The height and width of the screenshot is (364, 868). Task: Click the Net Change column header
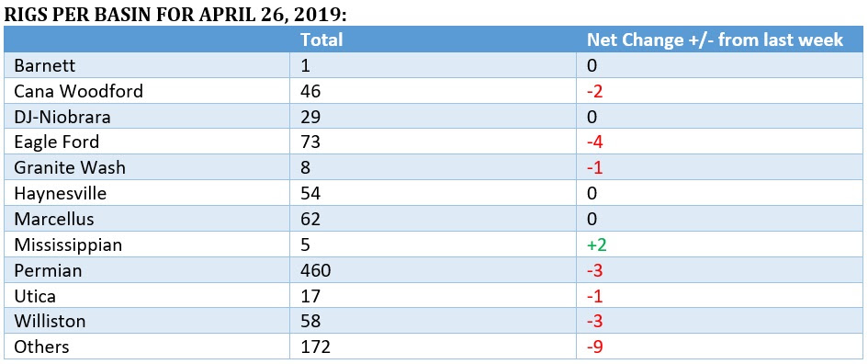tap(715, 40)
